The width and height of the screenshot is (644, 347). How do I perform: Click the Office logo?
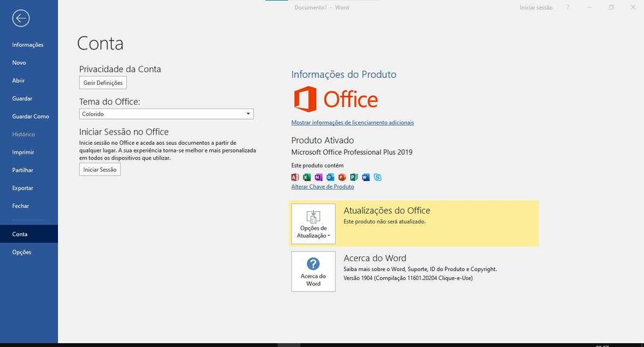click(336, 99)
